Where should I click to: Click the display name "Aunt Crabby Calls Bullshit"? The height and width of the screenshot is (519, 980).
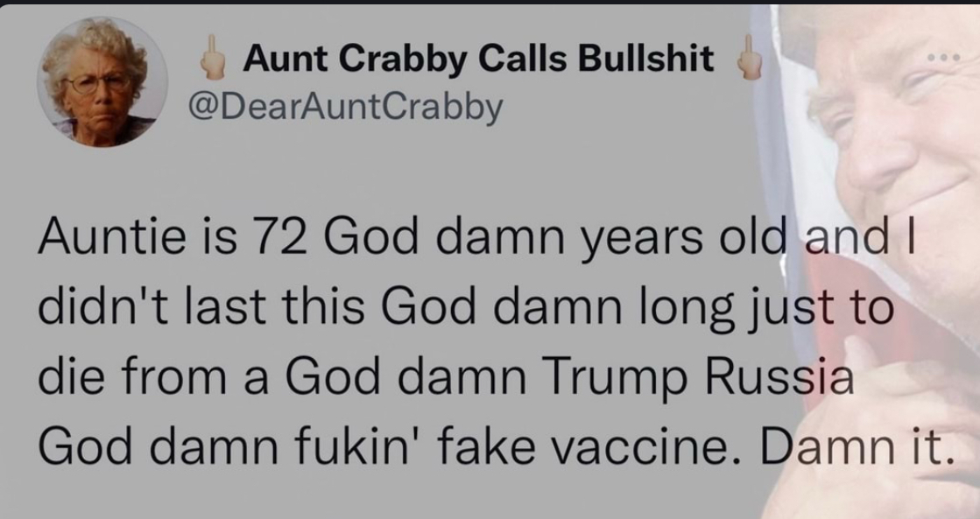(x=477, y=62)
